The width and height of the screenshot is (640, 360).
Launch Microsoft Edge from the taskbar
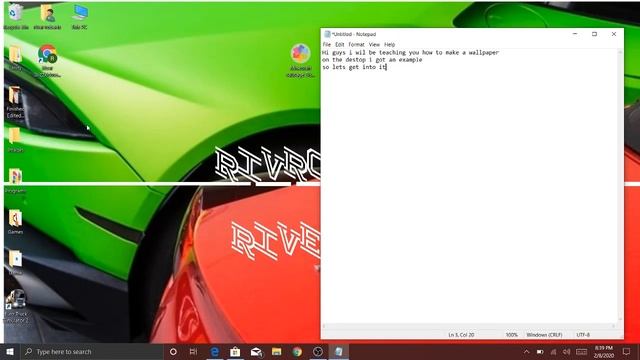click(215, 351)
